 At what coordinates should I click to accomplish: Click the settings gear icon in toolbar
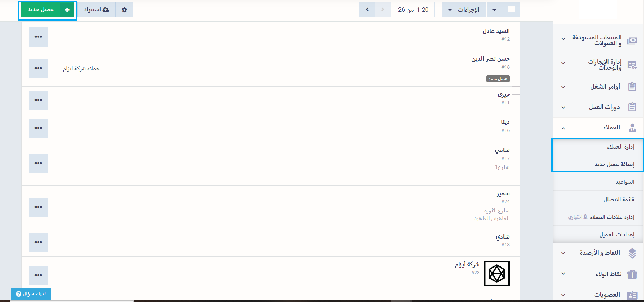click(x=124, y=10)
